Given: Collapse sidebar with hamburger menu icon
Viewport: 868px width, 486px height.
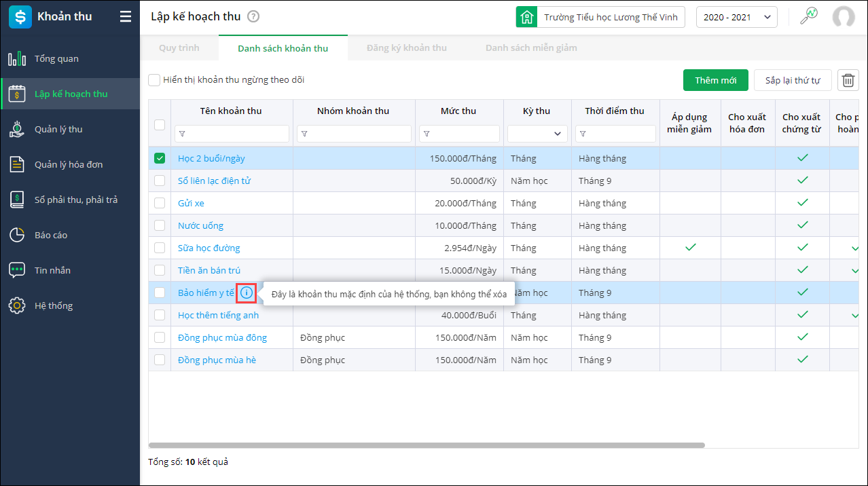Looking at the screenshot, I should (x=126, y=17).
